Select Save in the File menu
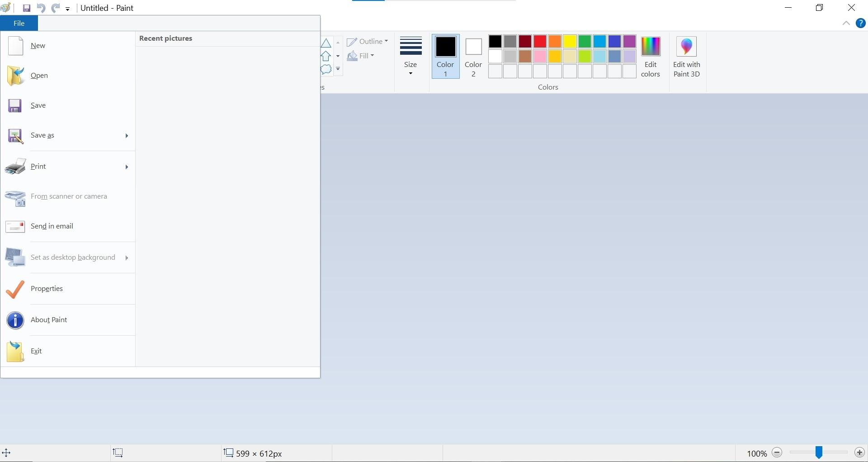The height and width of the screenshot is (462, 868). pyautogui.click(x=68, y=105)
